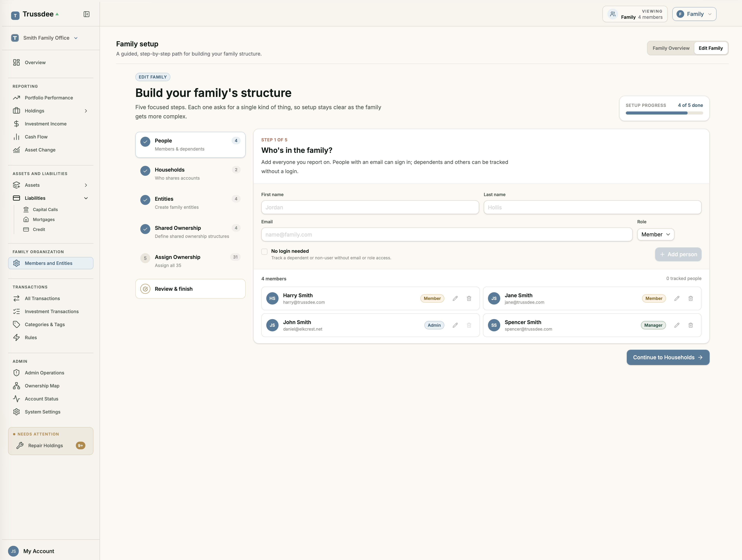
Task: Click the harry@trussdee.com email text
Action: pos(304,302)
